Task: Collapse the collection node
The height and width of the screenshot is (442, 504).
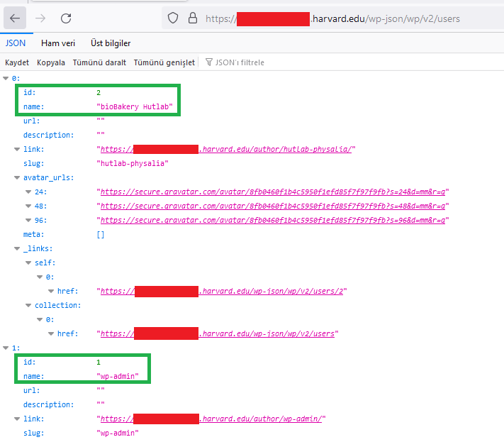Action: point(28,305)
